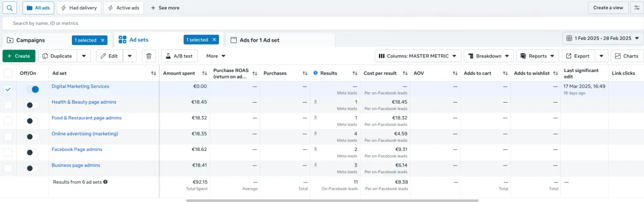The image size is (644, 202).
Task: Expand the arrow next to Duplicate
Action: pyautogui.click(x=84, y=56)
